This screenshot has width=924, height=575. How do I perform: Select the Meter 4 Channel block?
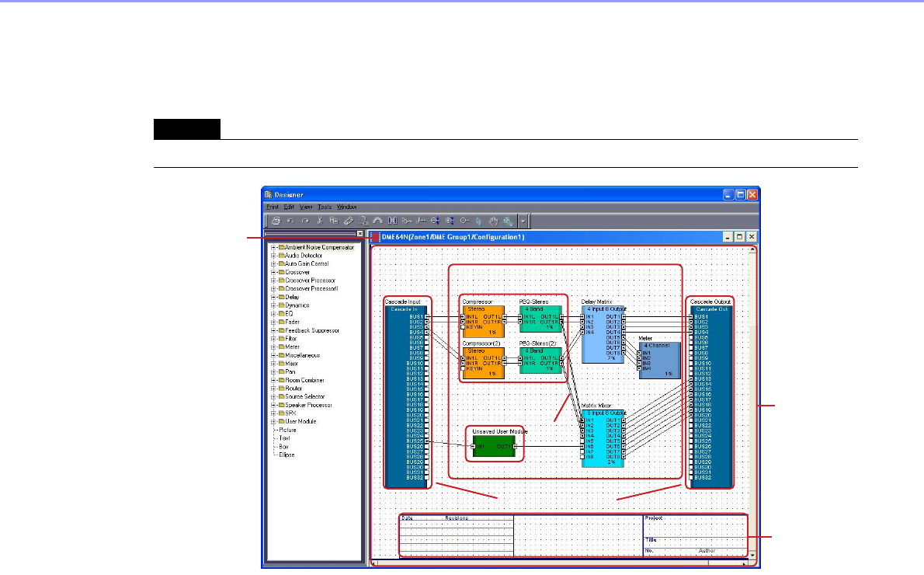pyautogui.click(x=659, y=361)
